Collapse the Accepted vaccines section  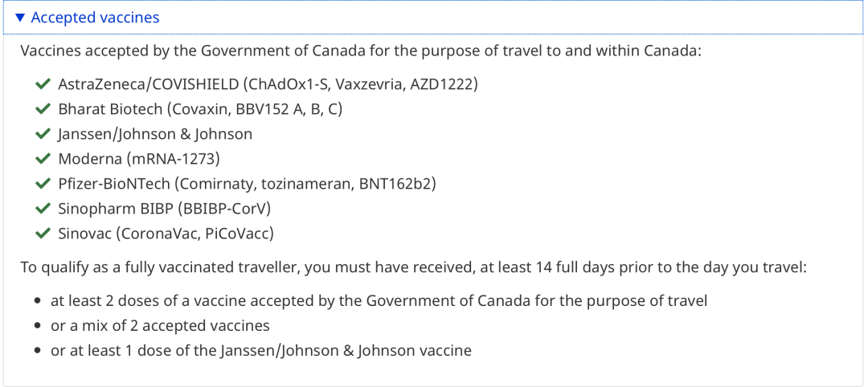[x=95, y=18]
